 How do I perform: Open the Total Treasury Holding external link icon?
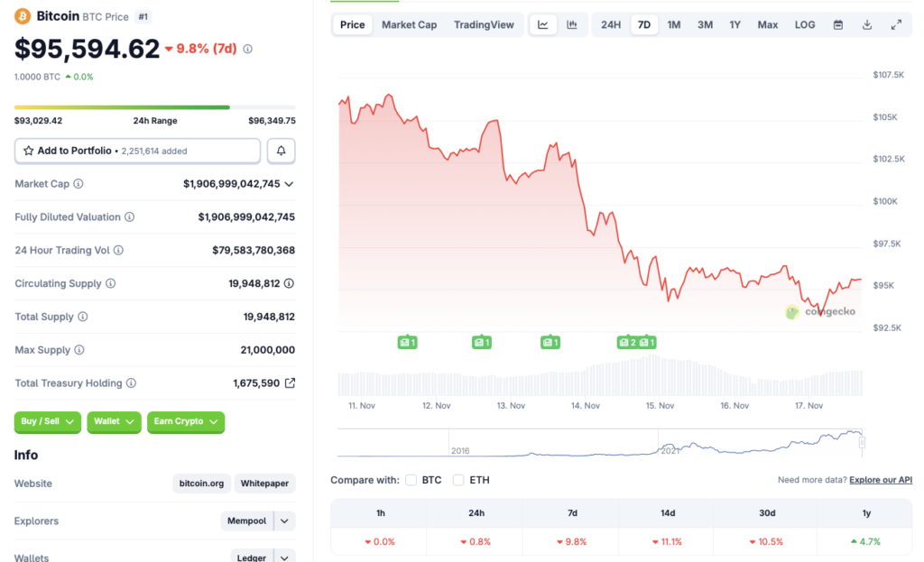coord(290,382)
